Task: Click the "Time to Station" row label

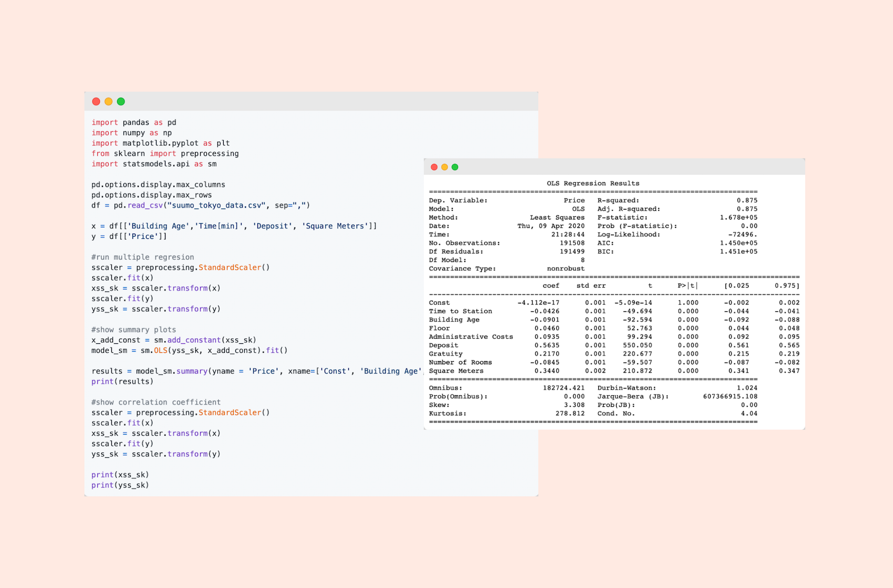Action: pos(460,311)
